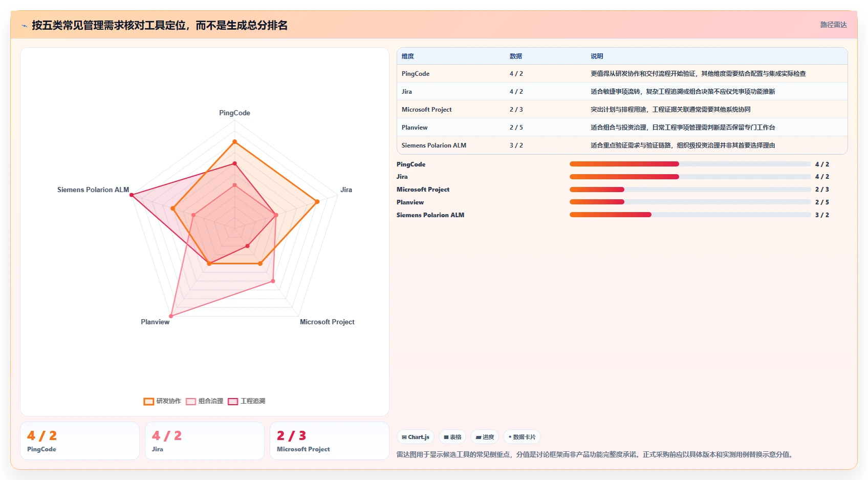868x480 pixels.
Task: Click the lightning icon beside the page title
Action: (25, 26)
